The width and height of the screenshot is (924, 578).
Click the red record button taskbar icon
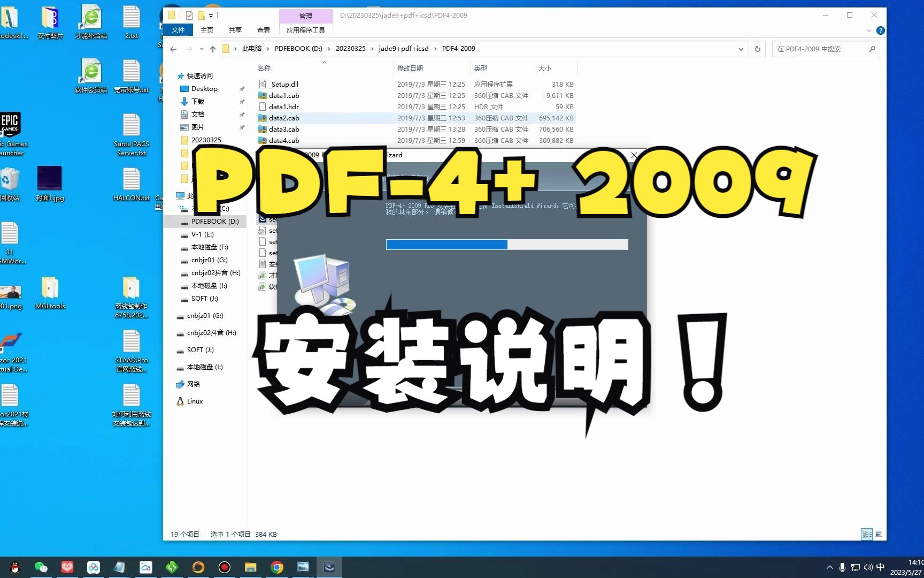225,567
